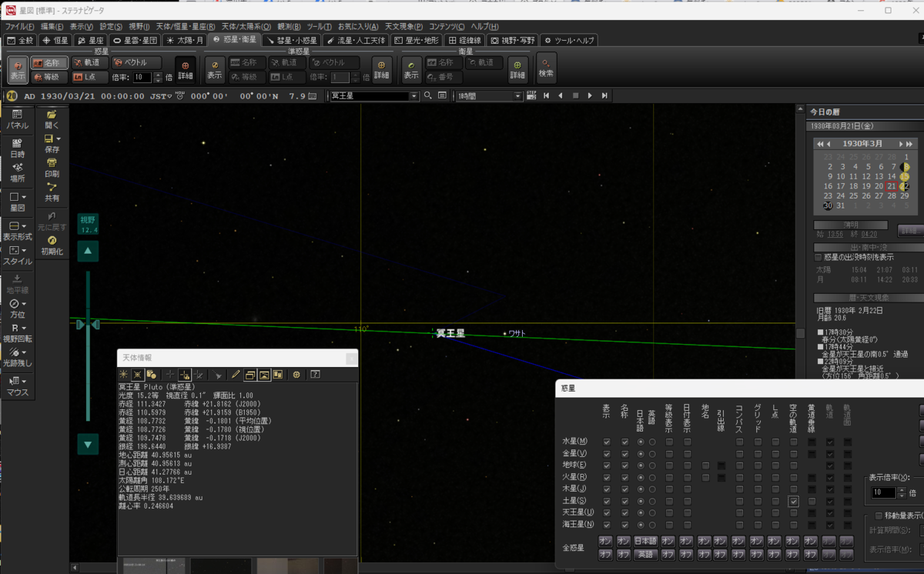
Task: Switch to the 太陽・月 tab
Action: coord(185,40)
